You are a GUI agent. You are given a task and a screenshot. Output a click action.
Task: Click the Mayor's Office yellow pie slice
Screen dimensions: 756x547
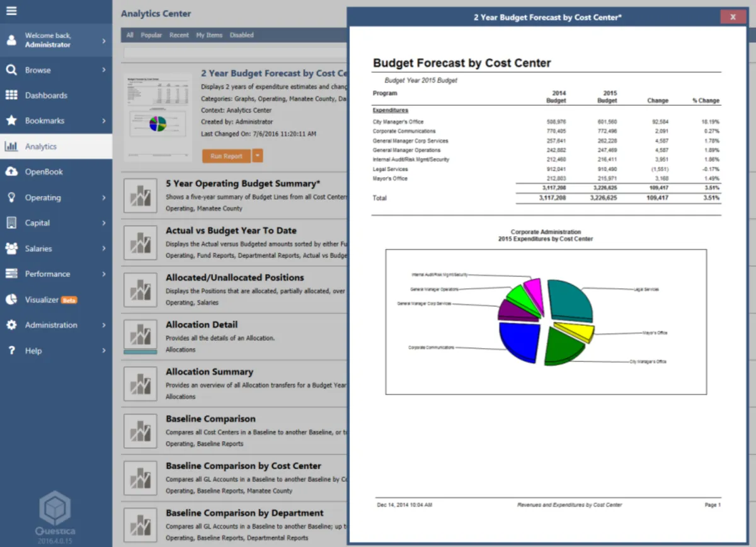574,331
